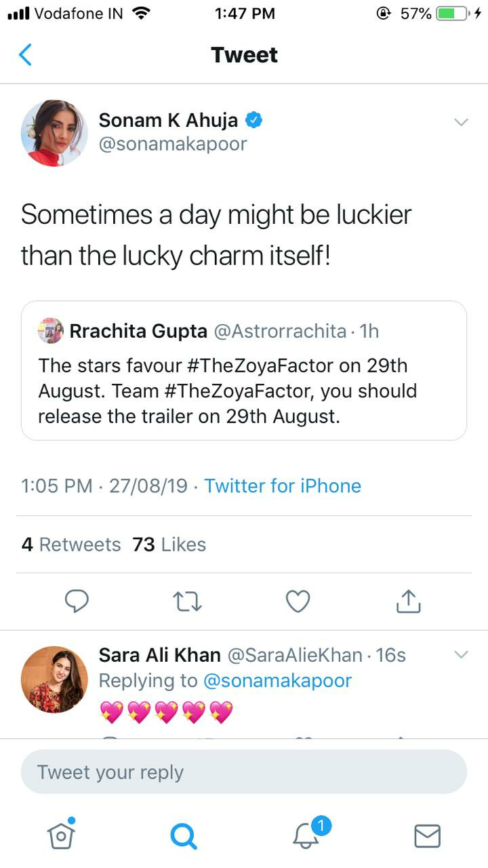Open Sara Ali Khan's profile picture

[x=54, y=679]
